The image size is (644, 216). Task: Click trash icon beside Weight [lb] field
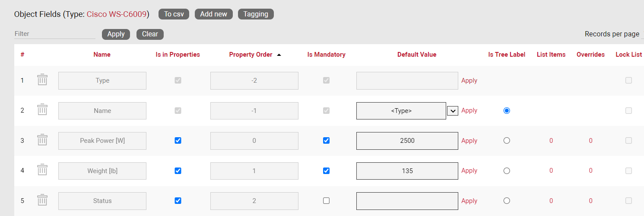click(x=42, y=170)
